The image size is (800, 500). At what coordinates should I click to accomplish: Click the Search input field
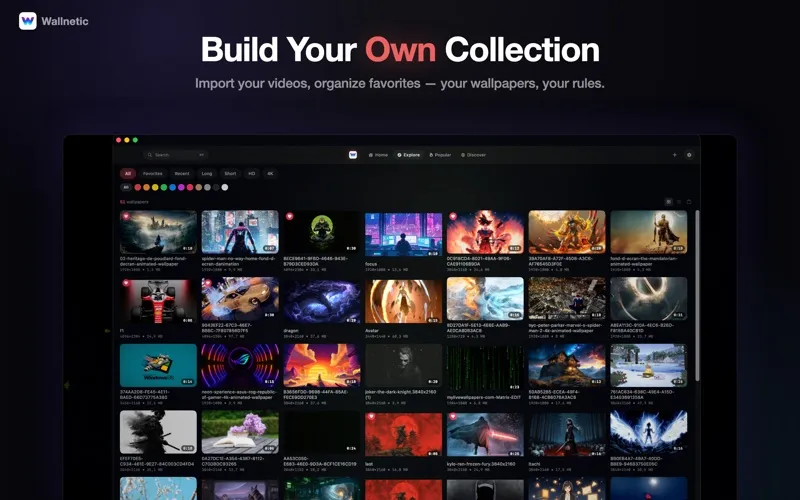tap(176, 155)
